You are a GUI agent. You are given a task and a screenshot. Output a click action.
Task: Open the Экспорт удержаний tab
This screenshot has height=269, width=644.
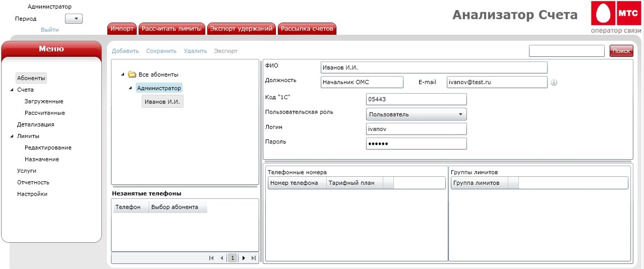tap(241, 29)
